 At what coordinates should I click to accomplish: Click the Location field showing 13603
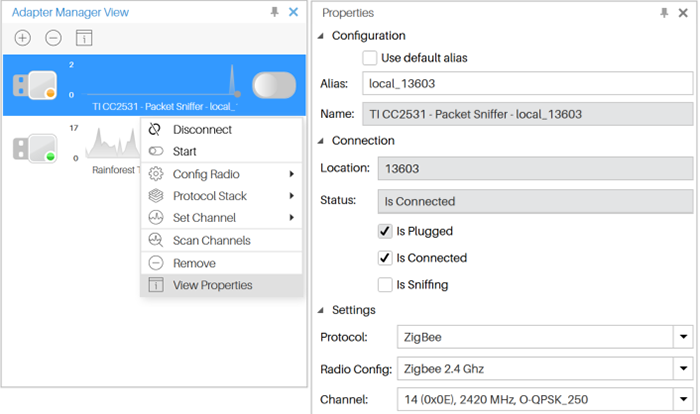click(x=535, y=168)
